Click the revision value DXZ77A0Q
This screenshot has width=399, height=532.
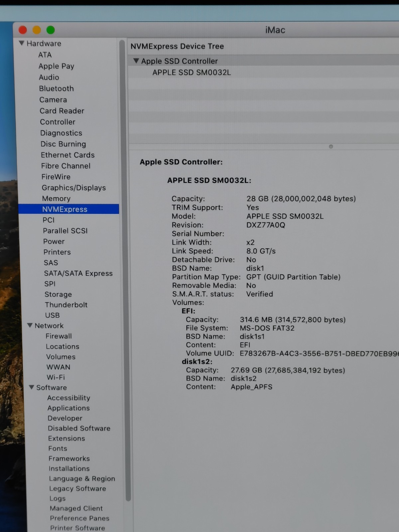click(266, 225)
